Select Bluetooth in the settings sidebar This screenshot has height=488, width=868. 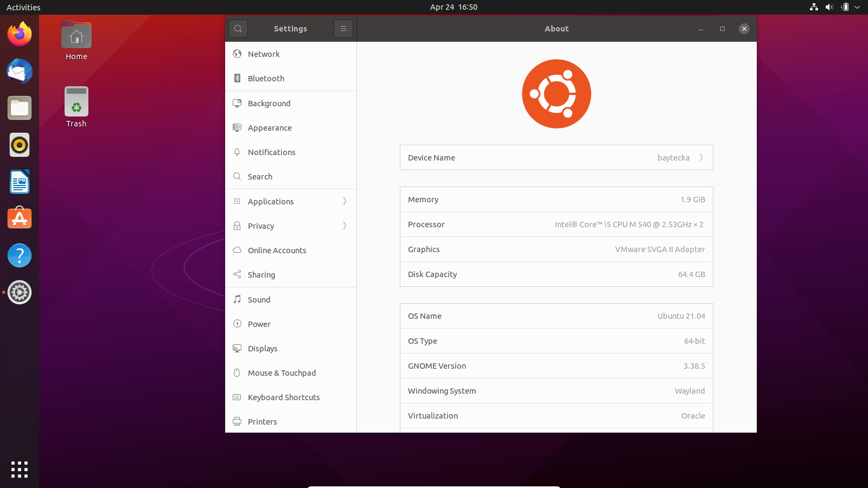[291, 79]
